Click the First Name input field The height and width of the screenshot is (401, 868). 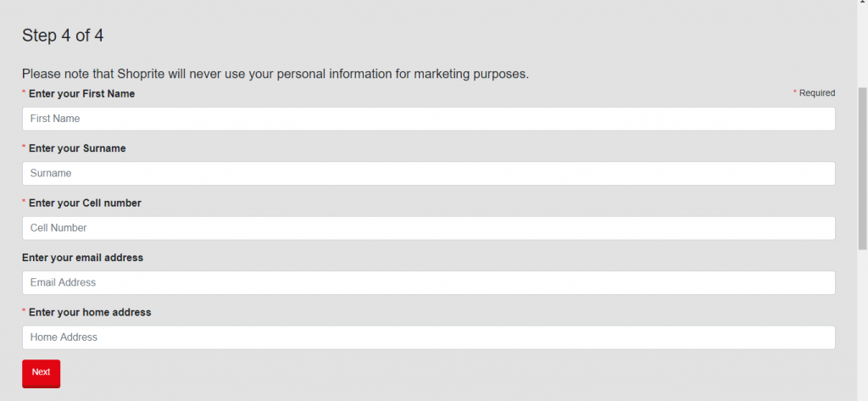tap(428, 119)
